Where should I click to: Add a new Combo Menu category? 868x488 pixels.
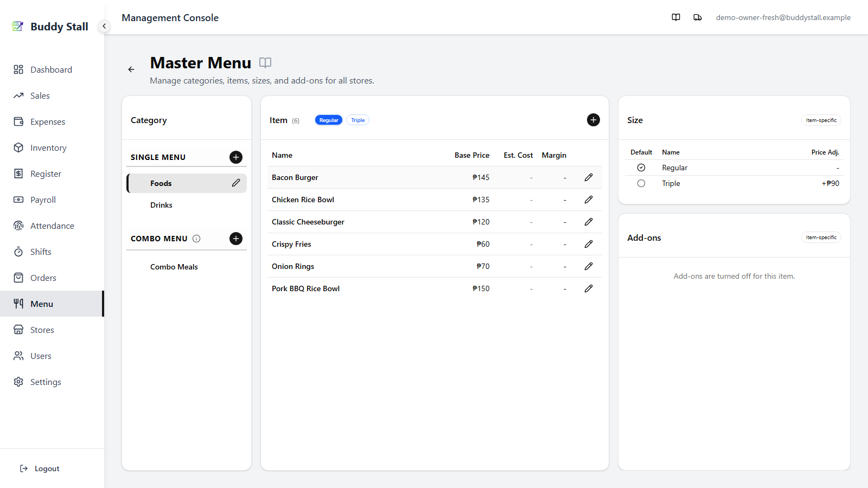236,239
